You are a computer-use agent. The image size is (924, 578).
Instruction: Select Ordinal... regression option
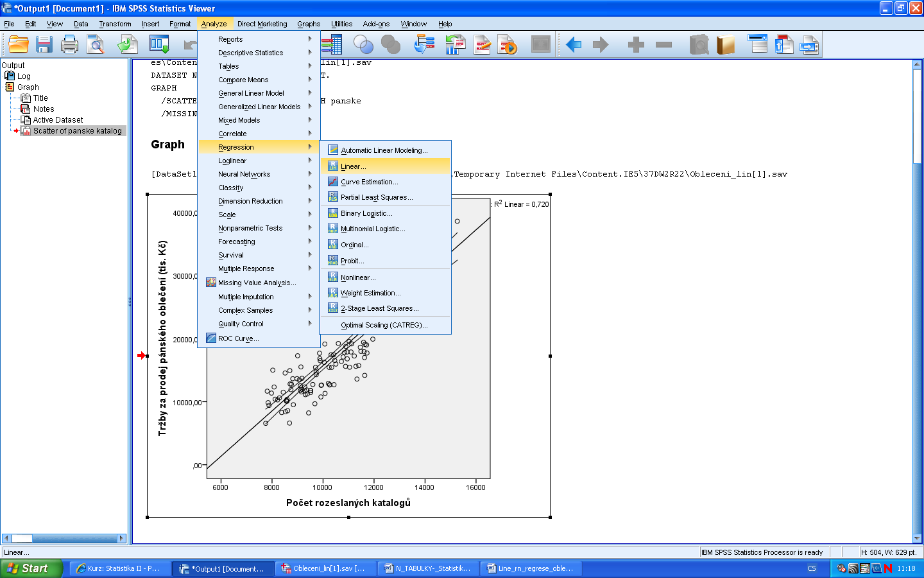pos(385,245)
